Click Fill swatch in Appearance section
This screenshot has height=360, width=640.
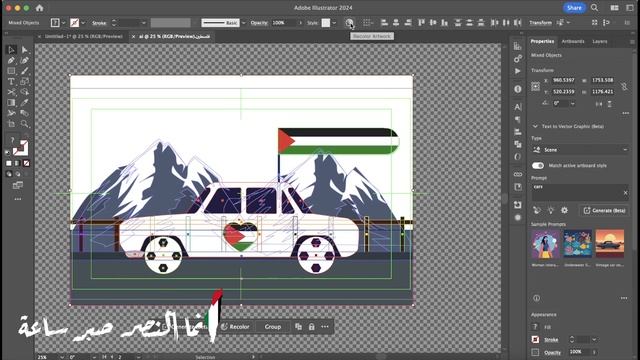click(x=535, y=327)
